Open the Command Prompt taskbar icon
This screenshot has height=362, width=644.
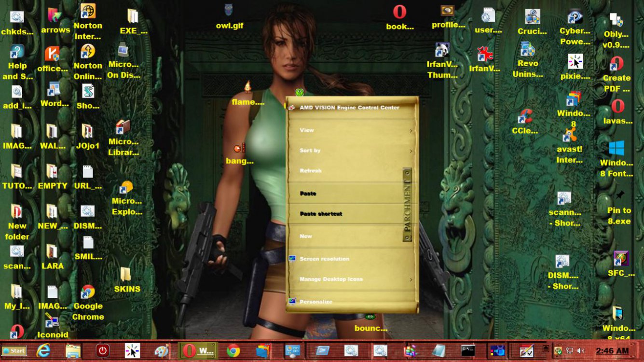click(x=468, y=350)
